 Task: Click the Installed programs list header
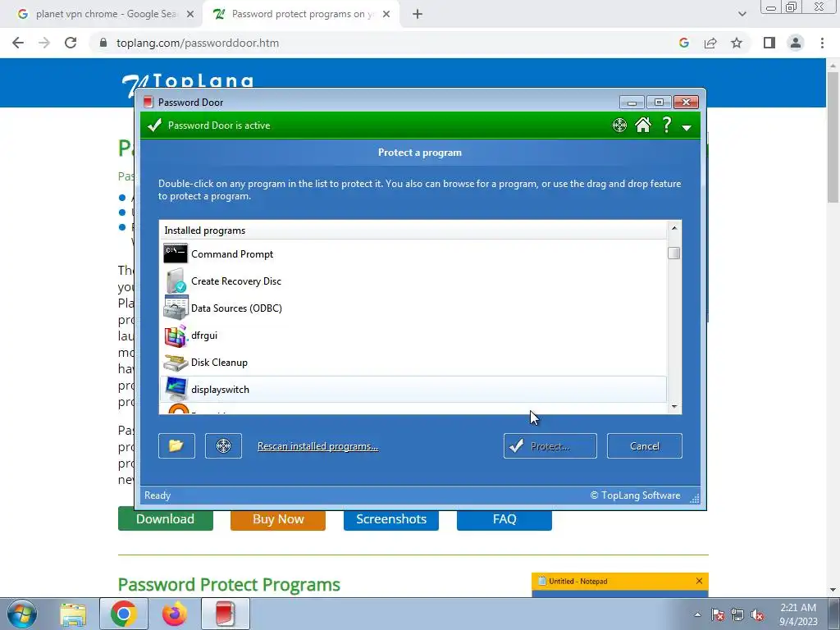pyautogui.click(x=413, y=231)
